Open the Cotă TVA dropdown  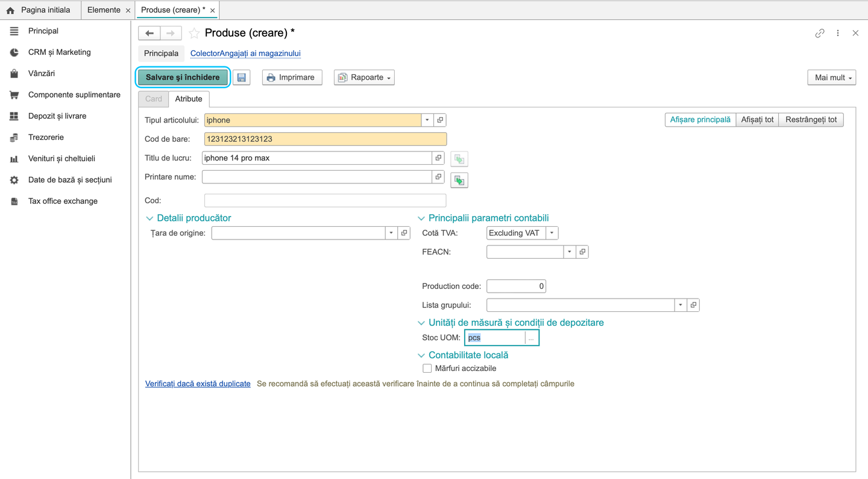pyautogui.click(x=552, y=233)
